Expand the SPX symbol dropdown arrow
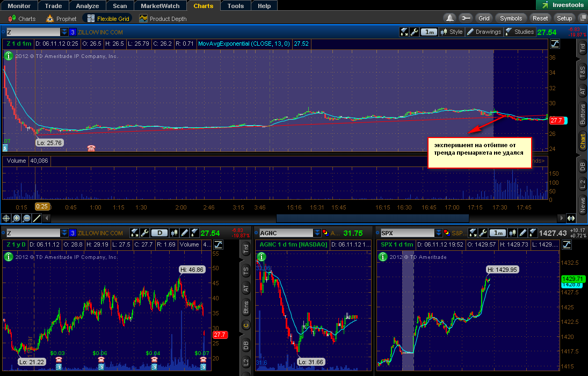This screenshot has height=376, width=588. (x=438, y=233)
